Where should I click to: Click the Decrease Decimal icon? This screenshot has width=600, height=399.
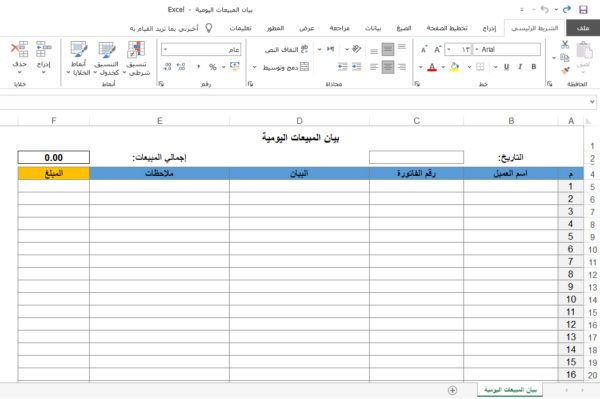(167, 67)
